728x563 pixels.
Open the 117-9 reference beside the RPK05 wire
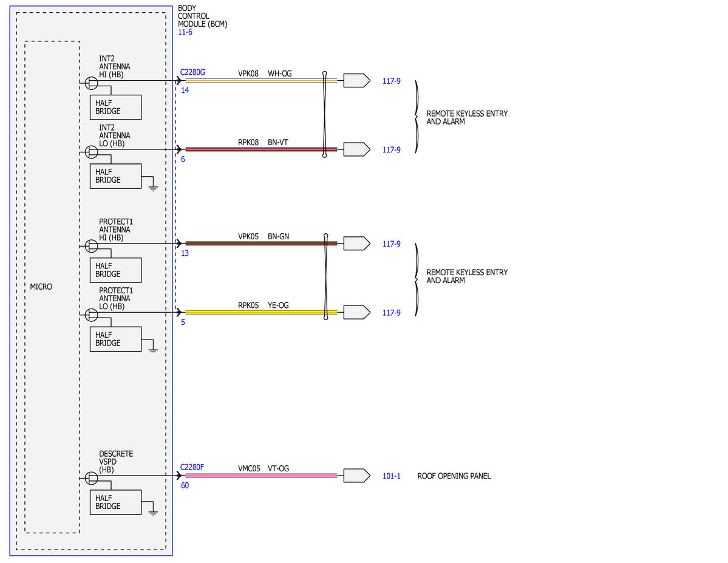(392, 313)
